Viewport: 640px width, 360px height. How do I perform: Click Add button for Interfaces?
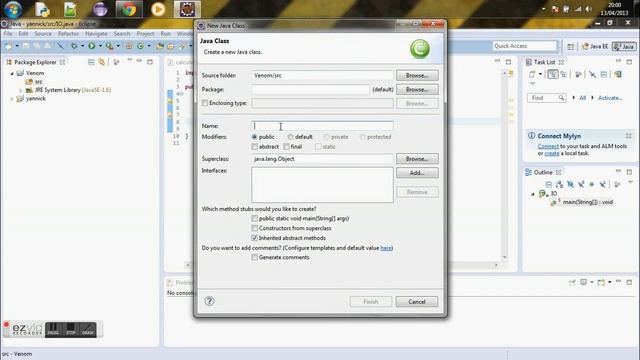pos(417,173)
